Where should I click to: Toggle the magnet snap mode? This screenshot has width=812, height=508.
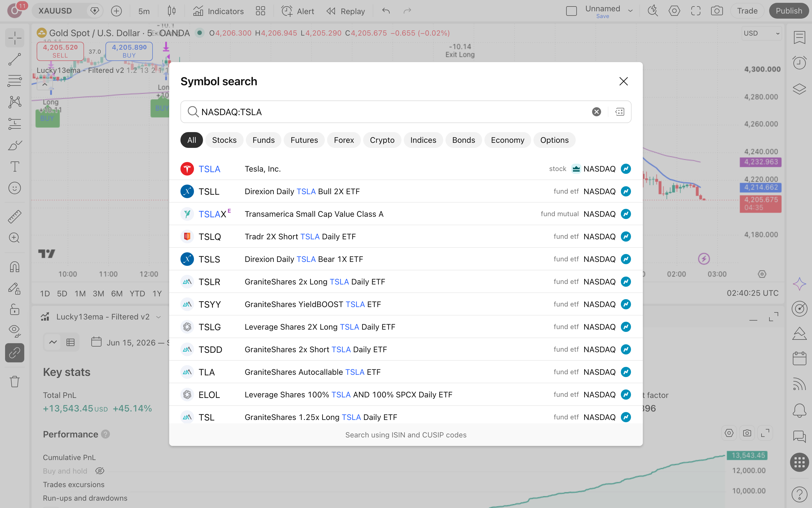14,267
